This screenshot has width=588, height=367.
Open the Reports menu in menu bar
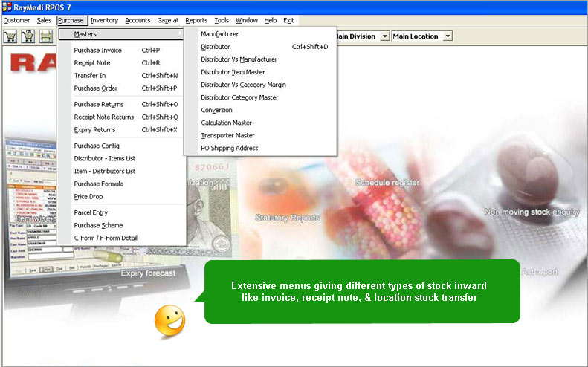196,20
